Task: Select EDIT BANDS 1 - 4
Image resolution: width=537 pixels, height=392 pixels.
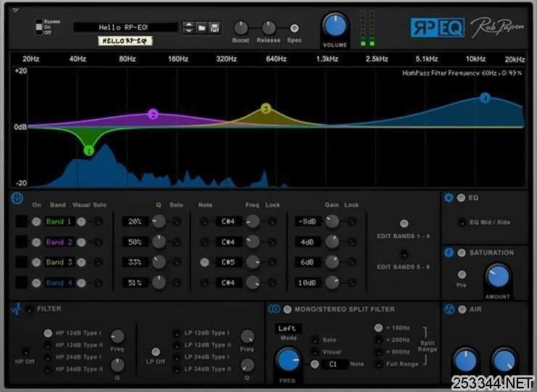Action: point(404,224)
